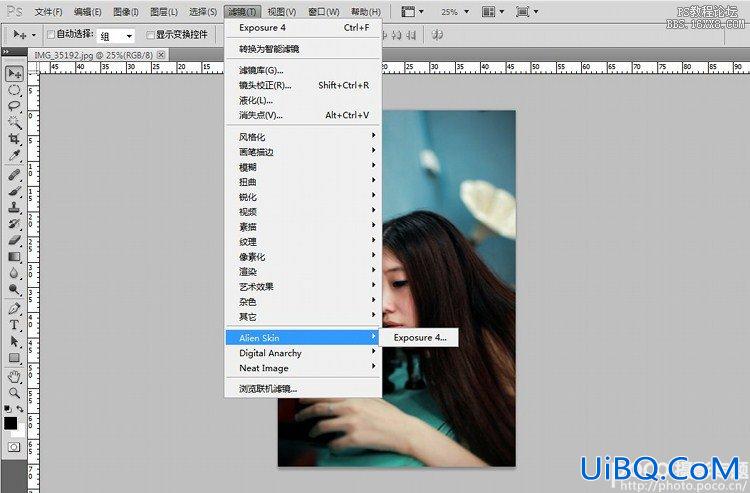This screenshot has width=750, height=493.
Task: Open the 选择(S) menu
Action: click(203, 11)
